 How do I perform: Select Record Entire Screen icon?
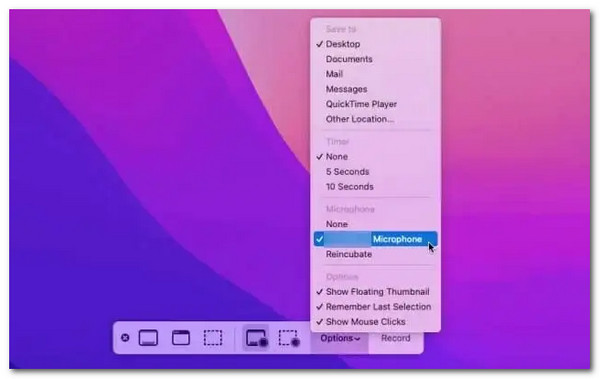click(256, 338)
